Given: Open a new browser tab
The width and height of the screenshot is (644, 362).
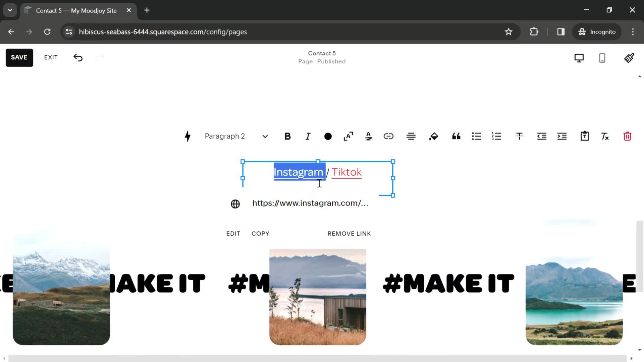Looking at the screenshot, I should [x=147, y=10].
